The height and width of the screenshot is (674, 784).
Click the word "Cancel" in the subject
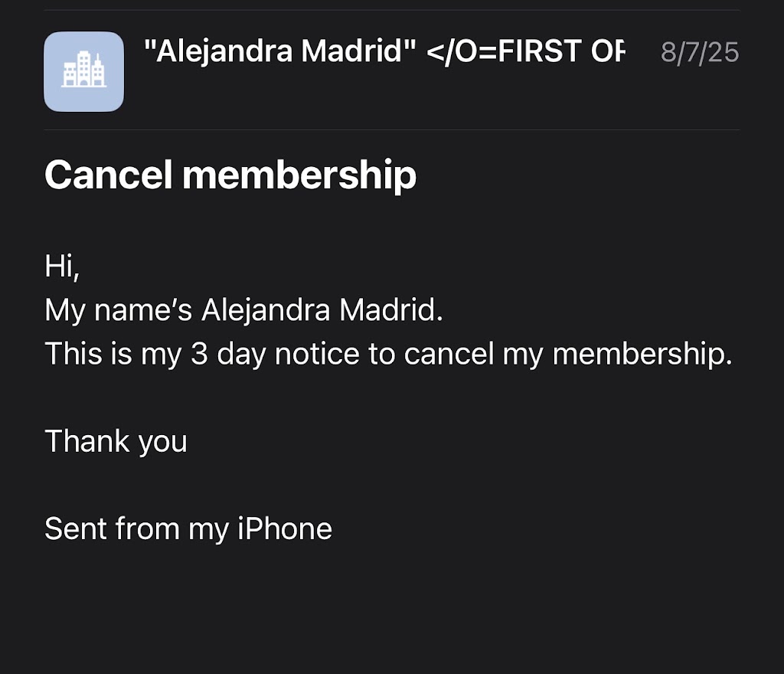coord(109,175)
